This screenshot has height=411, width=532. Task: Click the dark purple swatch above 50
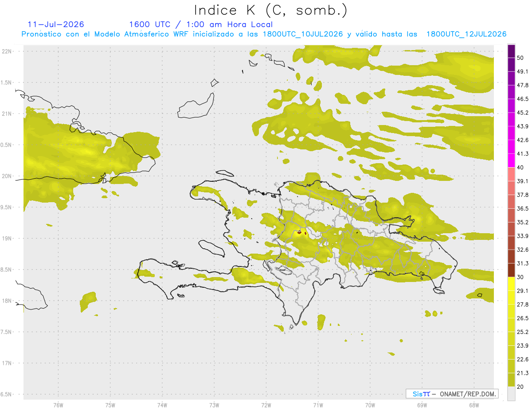click(511, 51)
